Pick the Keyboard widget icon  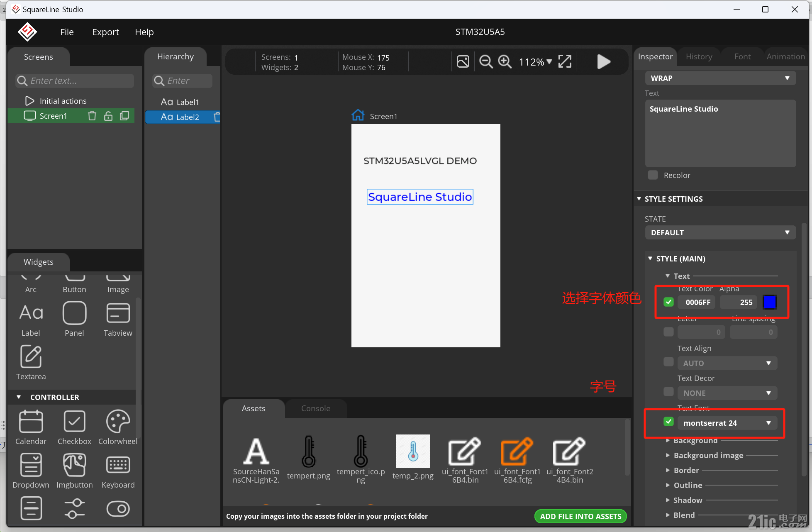pos(118,465)
